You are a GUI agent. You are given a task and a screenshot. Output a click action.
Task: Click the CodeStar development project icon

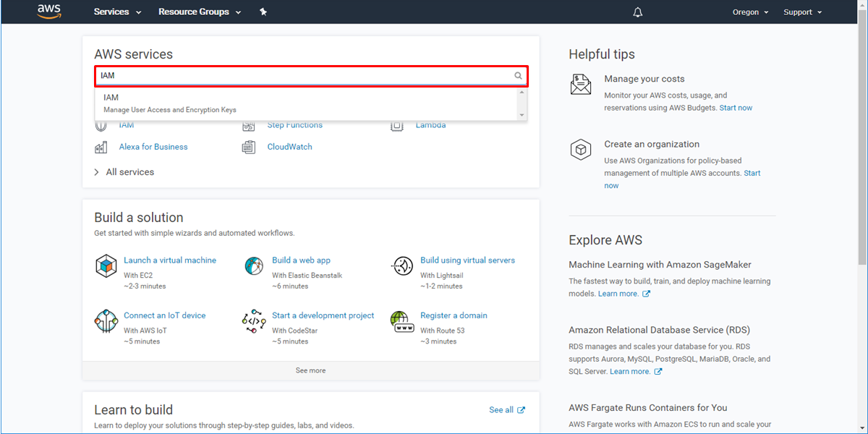(254, 320)
